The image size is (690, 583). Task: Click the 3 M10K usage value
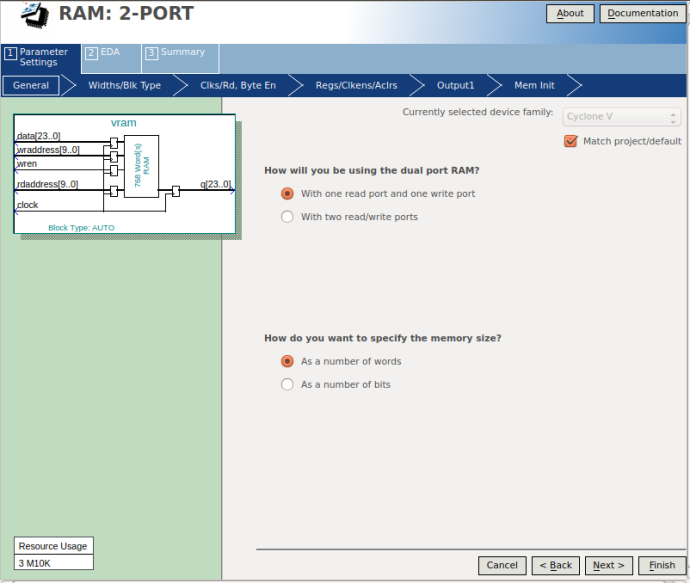tap(53, 563)
